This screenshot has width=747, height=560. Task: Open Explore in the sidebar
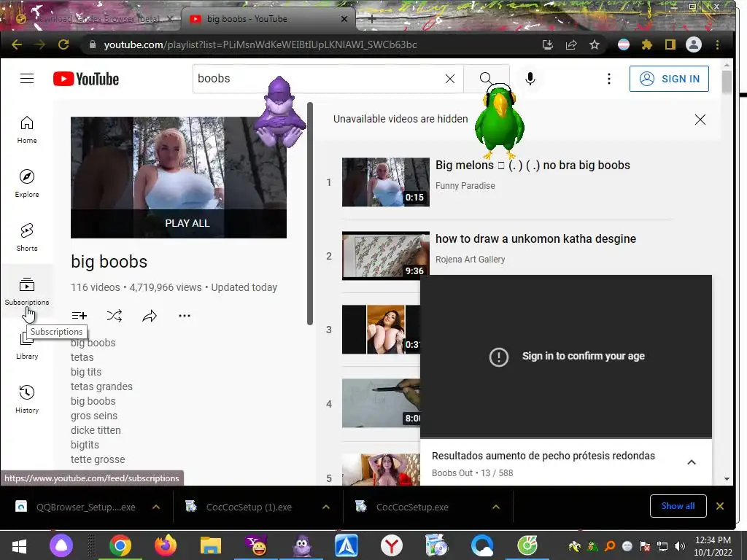[x=27, y=183]
